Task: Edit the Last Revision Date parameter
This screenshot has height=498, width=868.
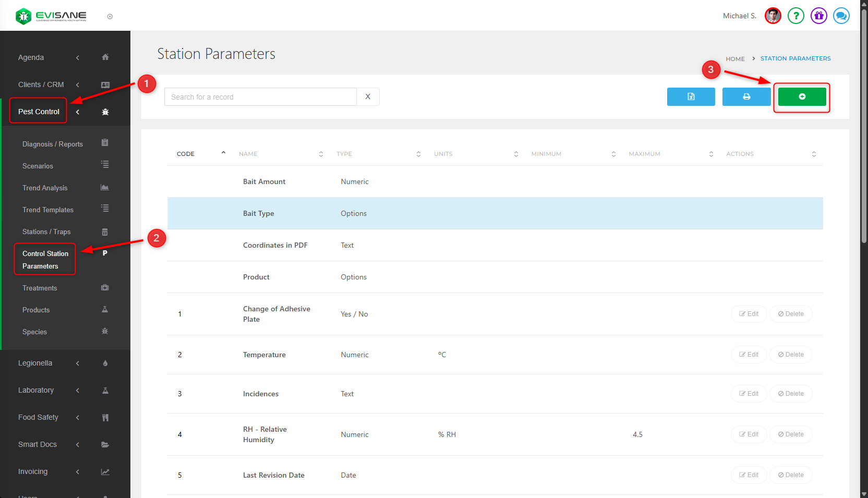Action: (x=749, y=475)
